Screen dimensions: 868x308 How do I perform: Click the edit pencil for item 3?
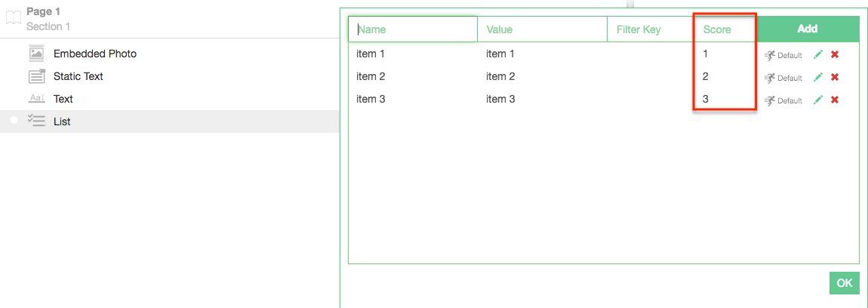[818, 100]
